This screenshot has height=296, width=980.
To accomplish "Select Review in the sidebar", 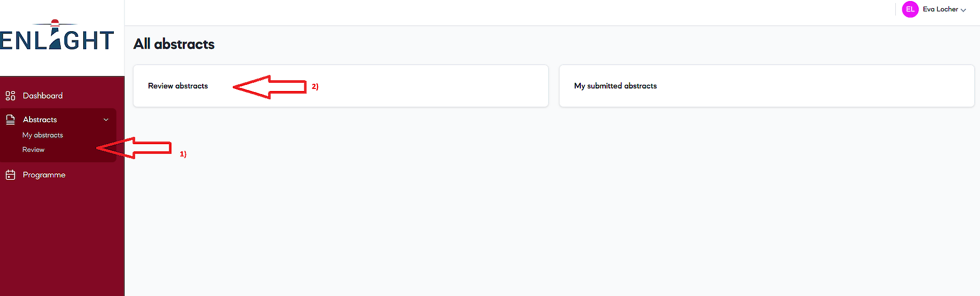I will (33, 149).
